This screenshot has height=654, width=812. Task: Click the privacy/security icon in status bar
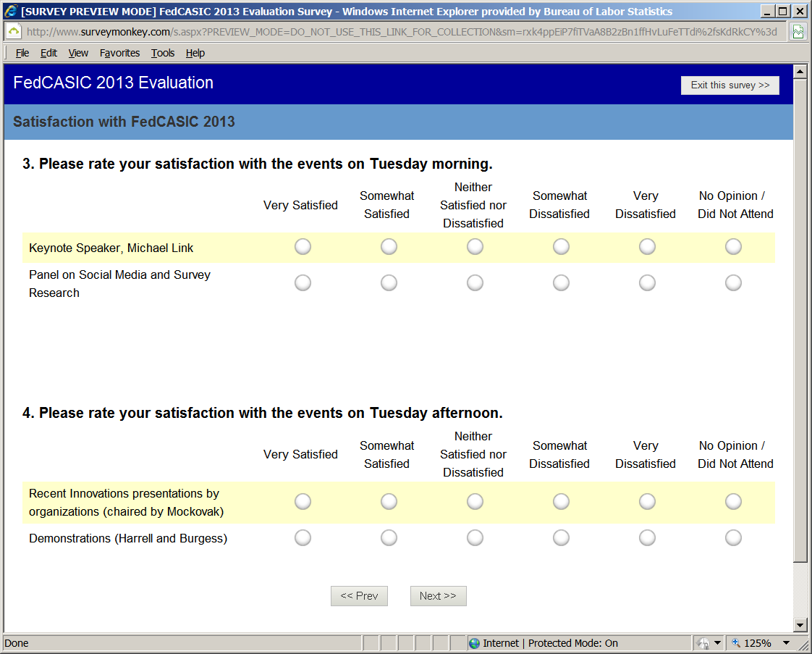703,643
